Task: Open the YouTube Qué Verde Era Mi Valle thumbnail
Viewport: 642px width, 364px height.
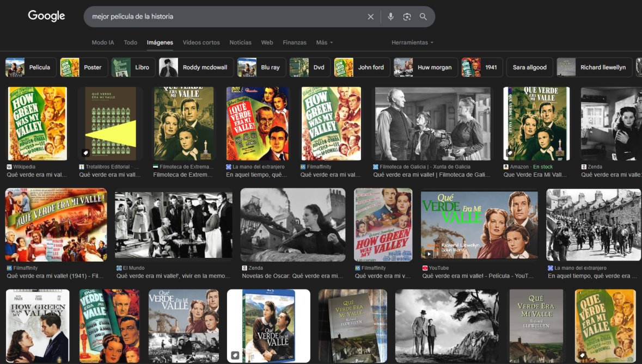Action: point(479,225)
